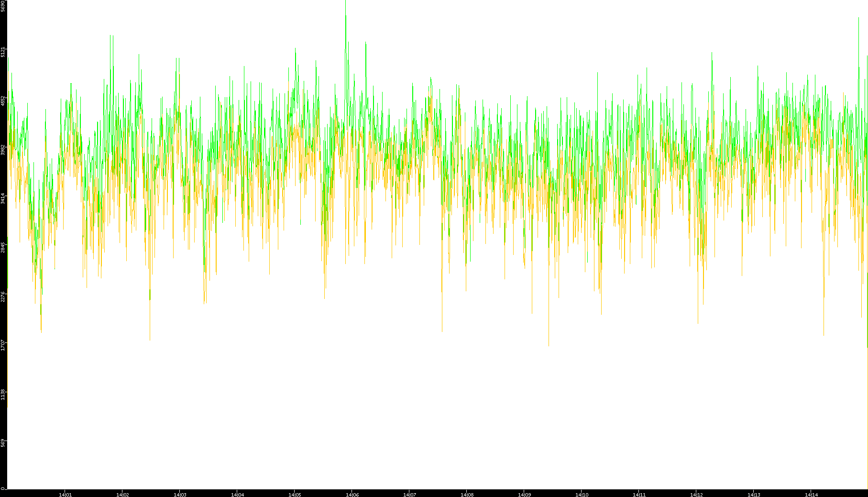Click the 5690 y-axis maximum label

pyautogui.click(x=3, y=6)
